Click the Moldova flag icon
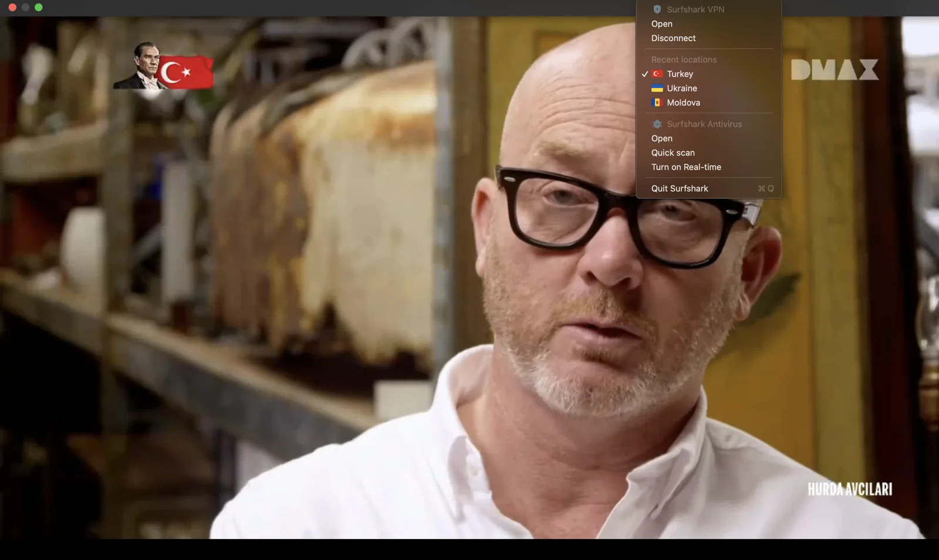The width and height of the screenshot is (939, 560). [x=657, y=103]
